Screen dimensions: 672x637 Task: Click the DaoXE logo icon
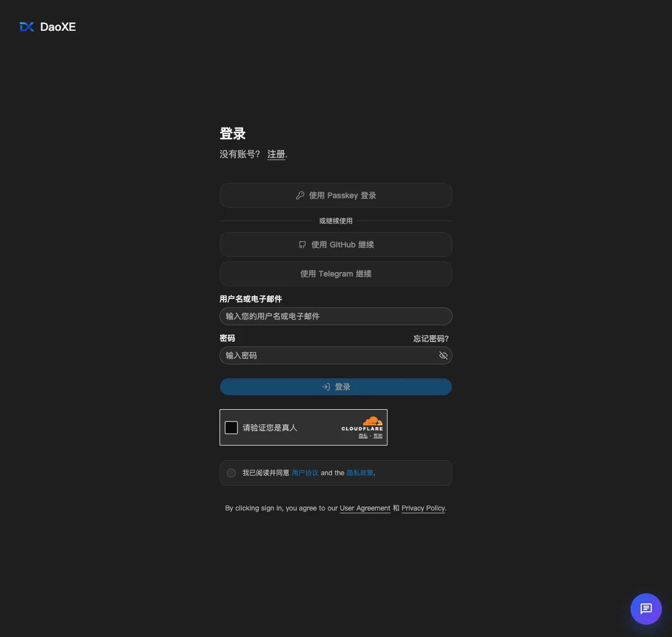pos(27,27)
